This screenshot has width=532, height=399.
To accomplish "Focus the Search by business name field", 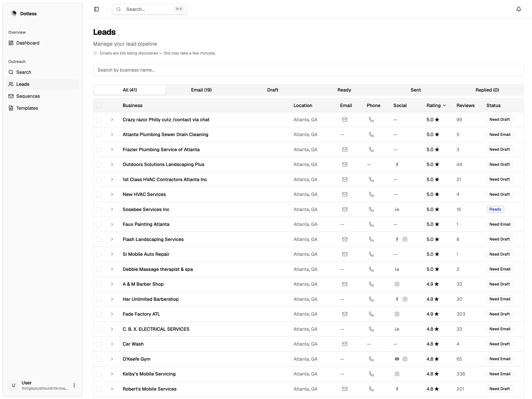I will tap(308, 70).
